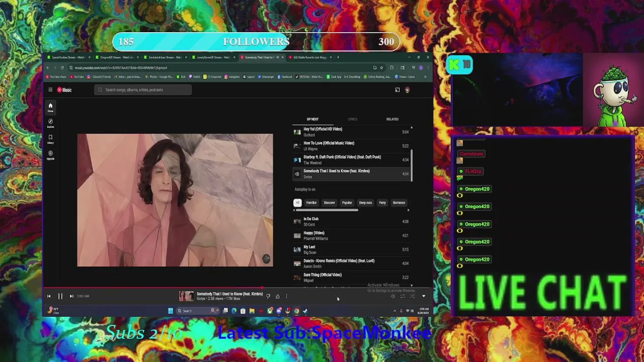Select the Popular filter chip
644x362 pixels.
(347, 203)
